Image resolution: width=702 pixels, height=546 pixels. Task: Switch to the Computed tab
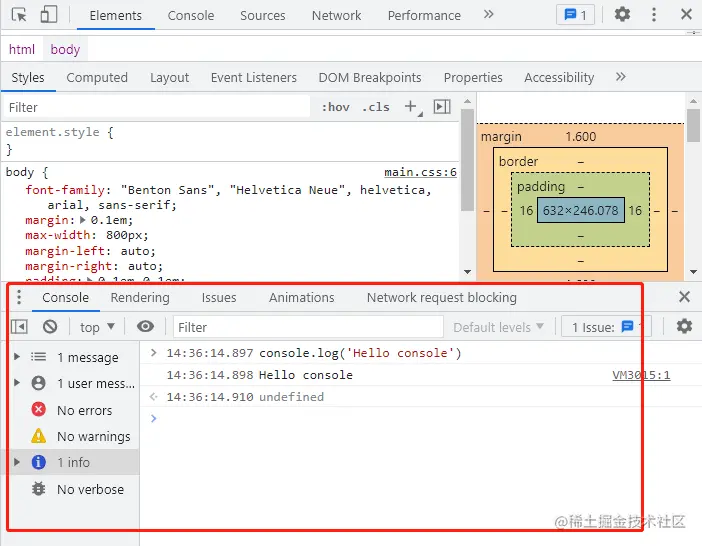tap(97, 77)
